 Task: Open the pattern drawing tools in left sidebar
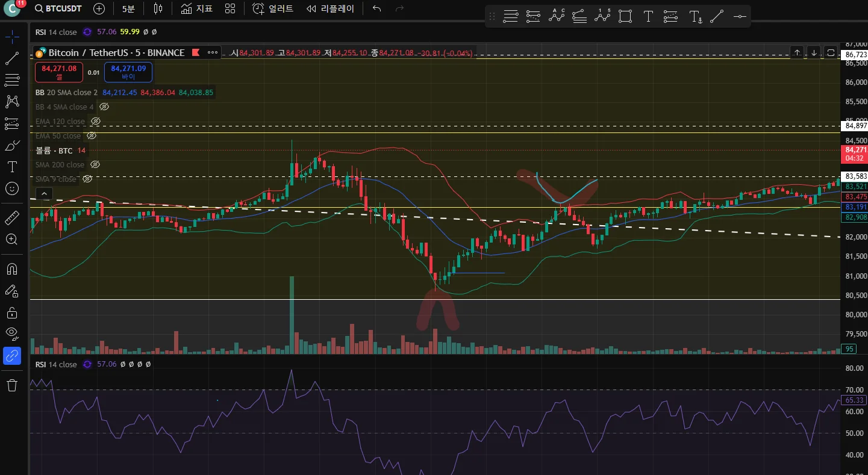(12, 102)
